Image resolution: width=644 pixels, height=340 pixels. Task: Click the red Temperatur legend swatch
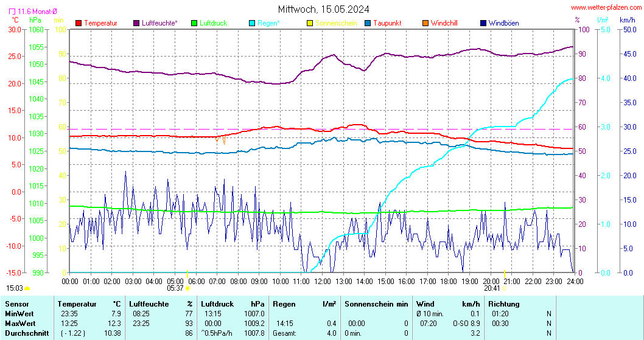coord(79,23)
